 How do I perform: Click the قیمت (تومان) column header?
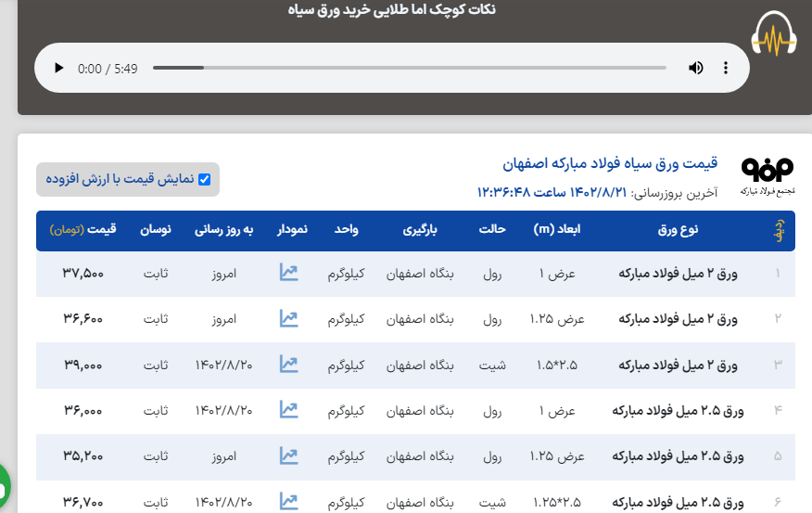(83, 229)
